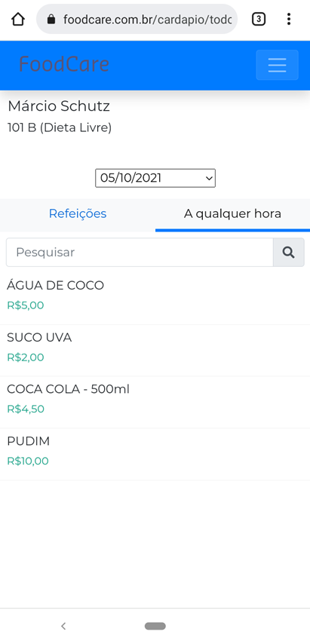Tap the Android home pill button
This screenshot has height=644, width=310.
155,626
